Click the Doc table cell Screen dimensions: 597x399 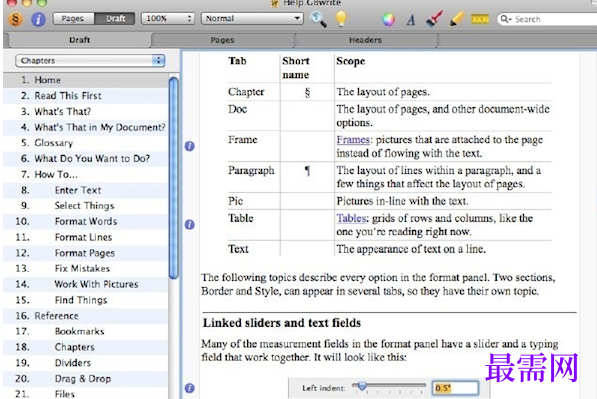point(238,109)
